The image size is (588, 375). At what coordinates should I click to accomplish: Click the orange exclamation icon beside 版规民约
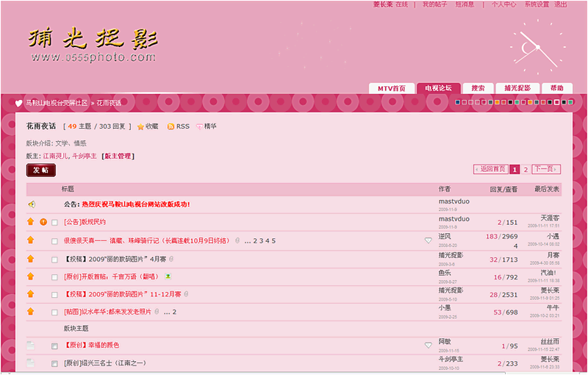point(43,221)
